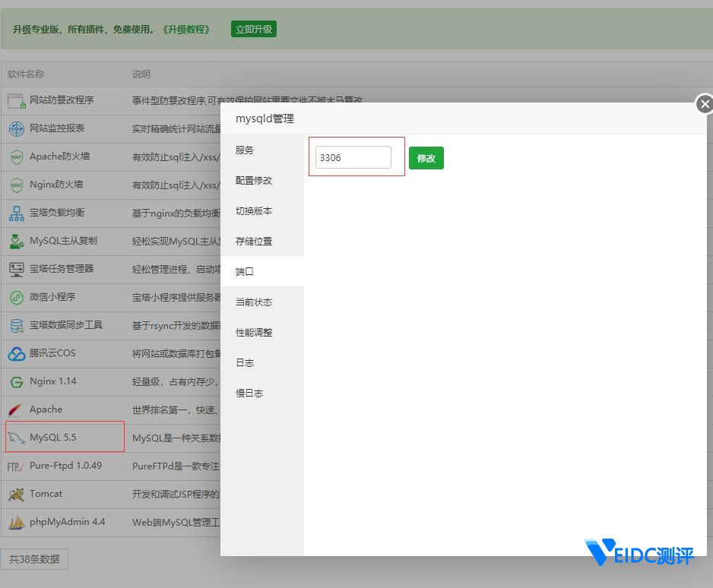Go to the 性能调整 tab
The height and width of the screenshot is (588, 713).
click(x=254, y=333)
